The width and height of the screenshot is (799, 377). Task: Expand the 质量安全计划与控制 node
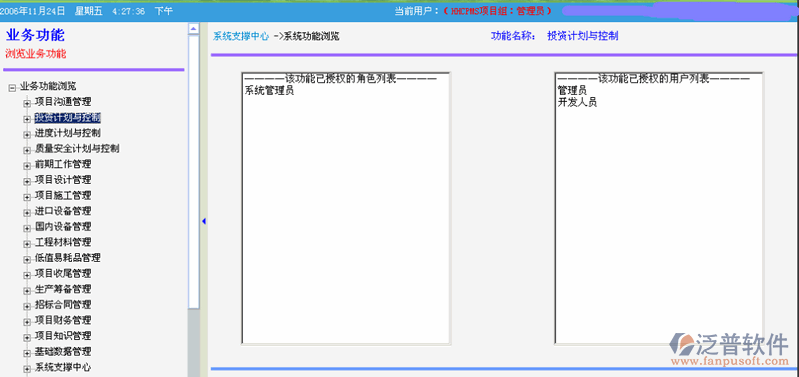click(x=27, y=150)
